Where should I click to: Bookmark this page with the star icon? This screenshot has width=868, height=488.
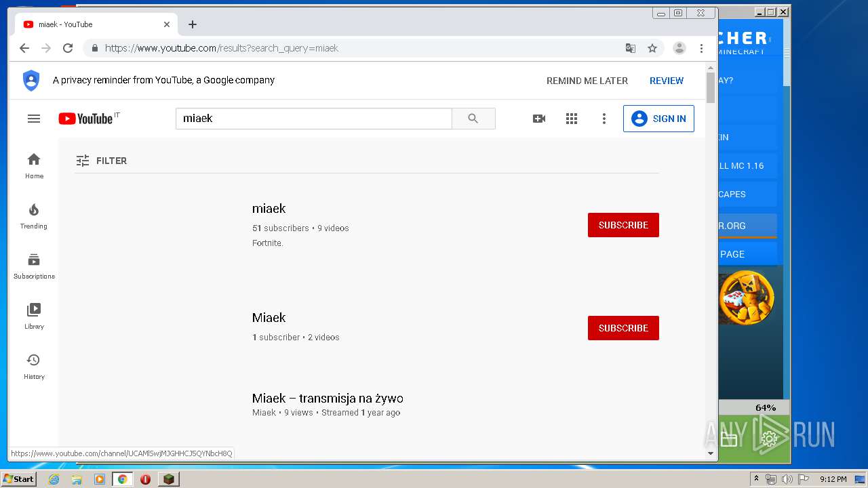652,48
